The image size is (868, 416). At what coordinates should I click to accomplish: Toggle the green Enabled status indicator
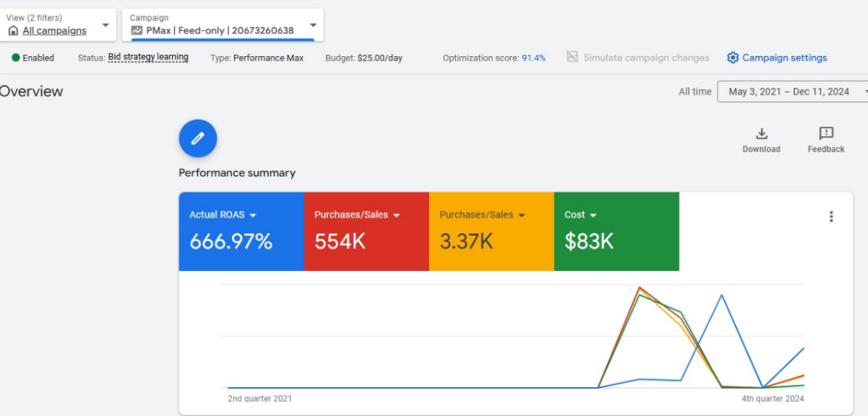click(16, 58)
